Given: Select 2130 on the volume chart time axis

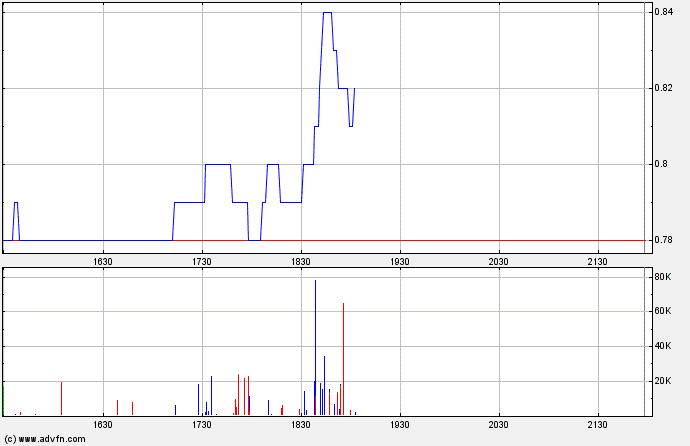Looking at the screenshot, I should [598, 425].
